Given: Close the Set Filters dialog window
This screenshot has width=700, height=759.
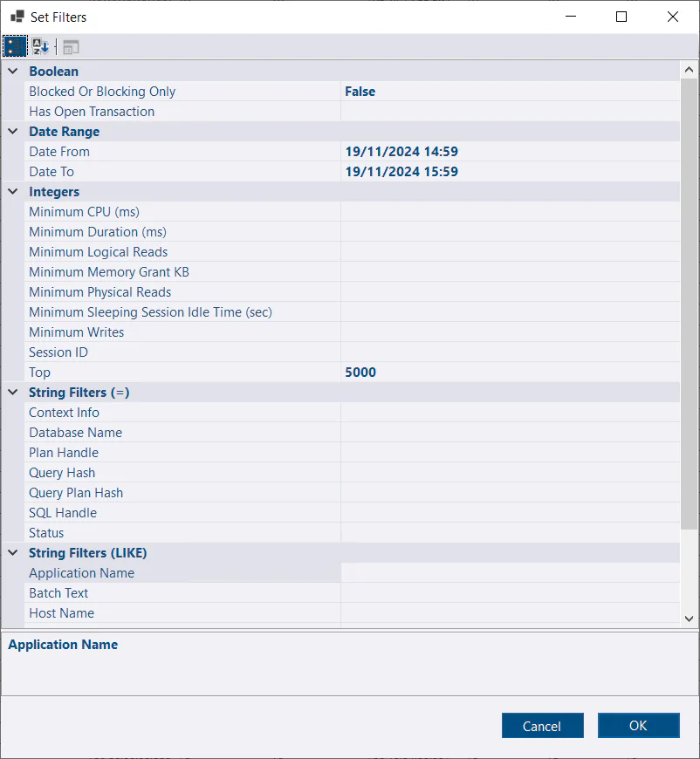Looking at the screenshot, I should [672, 17].
